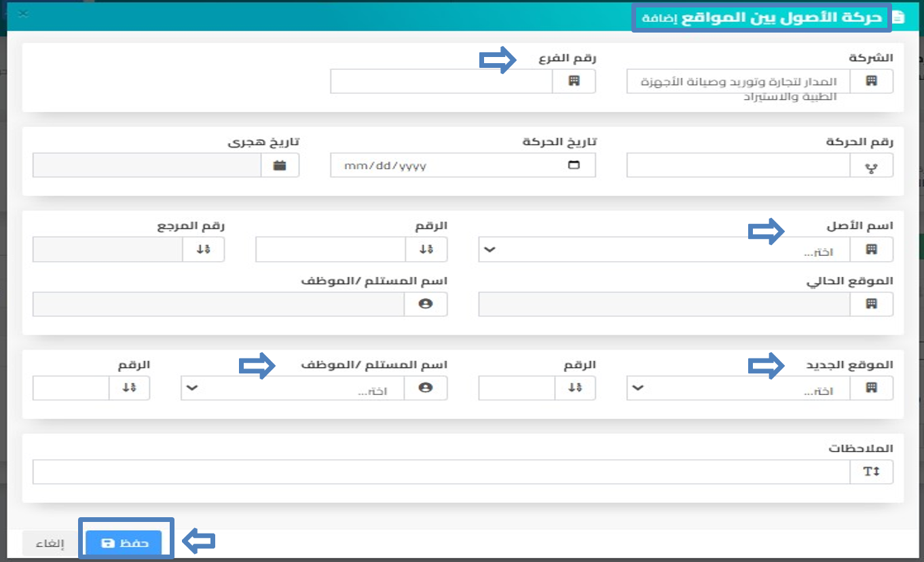
Task: Click the building icon beside اسم الأصل
Action: pyautogui.click(x=872, y=250)
